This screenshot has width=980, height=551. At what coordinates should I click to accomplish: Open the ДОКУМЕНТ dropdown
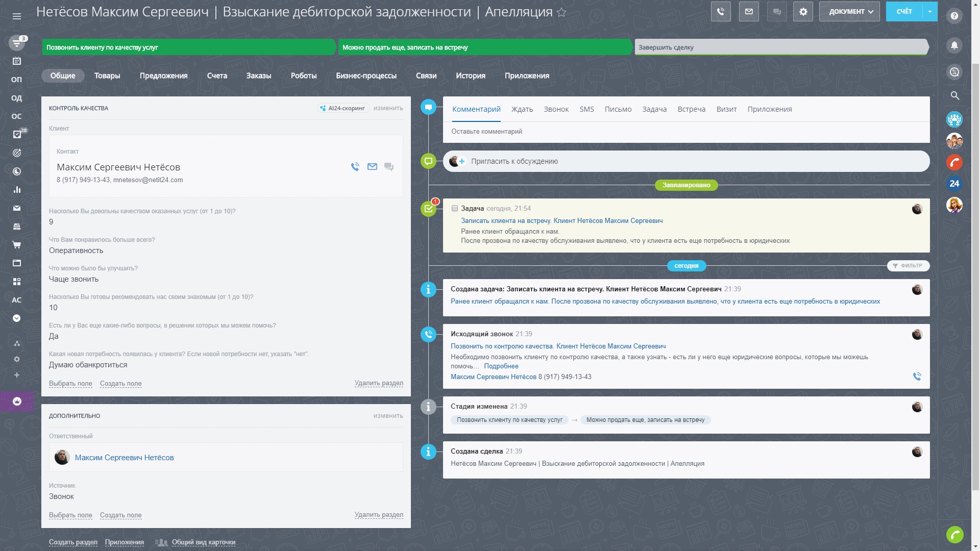[849, 11]
